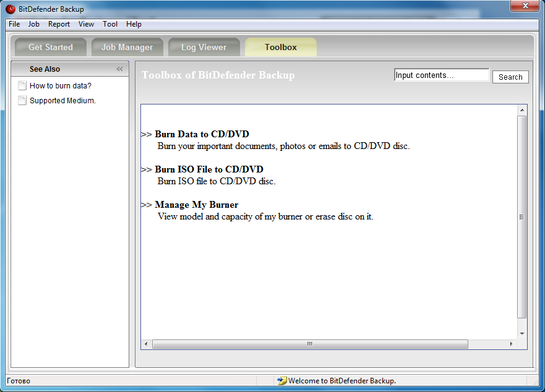The image size is (545, 392).
Task: Open the View menu
Action: pyautogui.click(x=86, y=24)
